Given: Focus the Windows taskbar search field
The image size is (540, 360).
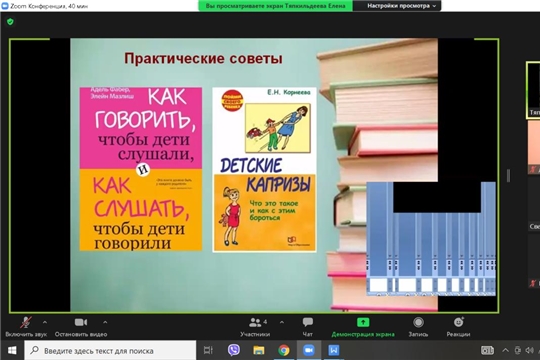Looking at the screenshot, I should click(x=110, y=351).
